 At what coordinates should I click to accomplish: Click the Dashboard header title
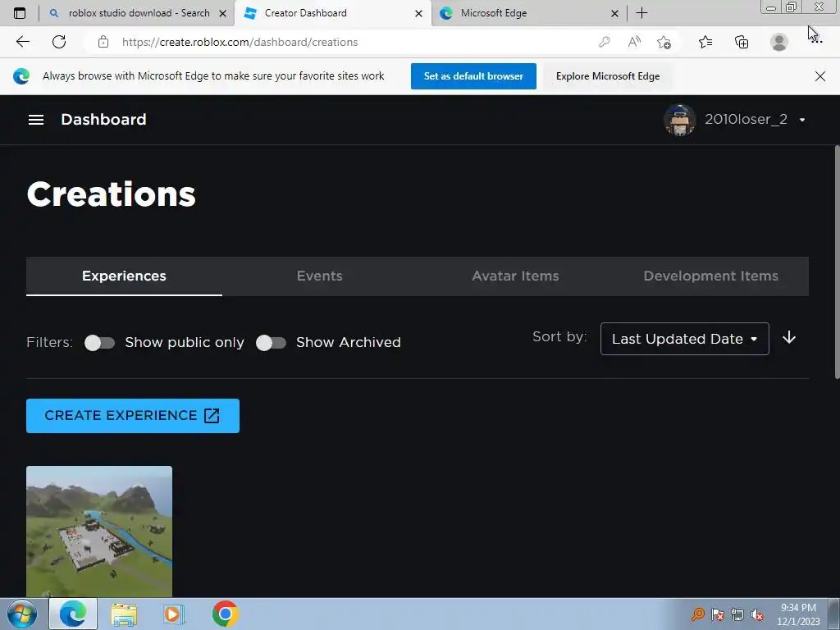pyautogui.click(x=103, y=120)
